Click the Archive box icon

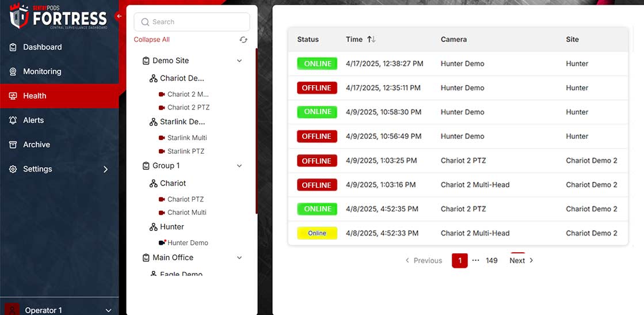click(13, 145)
